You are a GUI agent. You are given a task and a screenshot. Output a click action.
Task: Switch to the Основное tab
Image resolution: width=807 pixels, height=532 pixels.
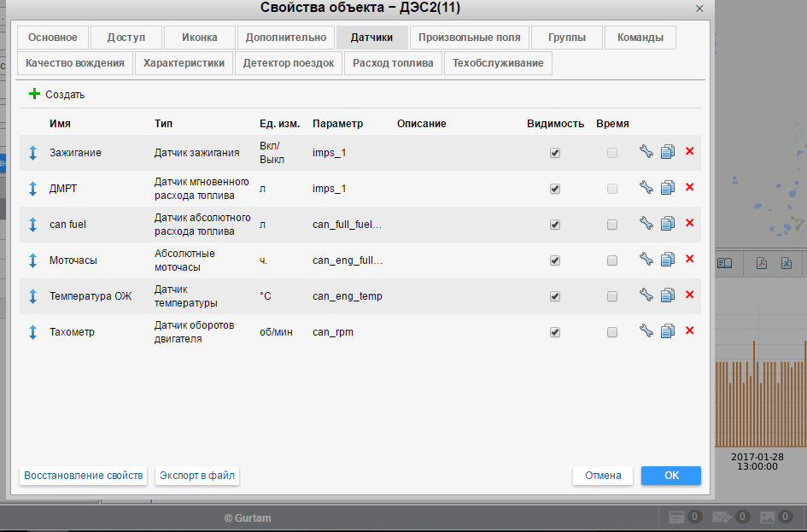click(52, 38)
